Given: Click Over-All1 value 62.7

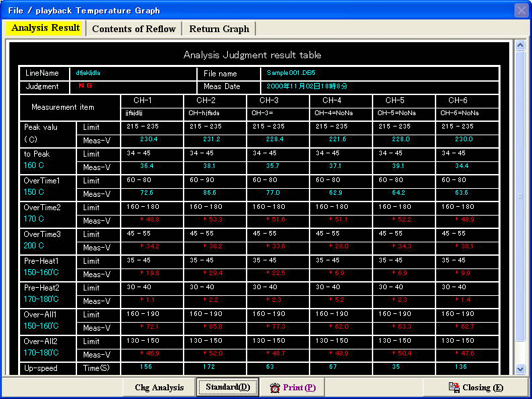Looking at the screenshot, I should click(x=464, y=327).
